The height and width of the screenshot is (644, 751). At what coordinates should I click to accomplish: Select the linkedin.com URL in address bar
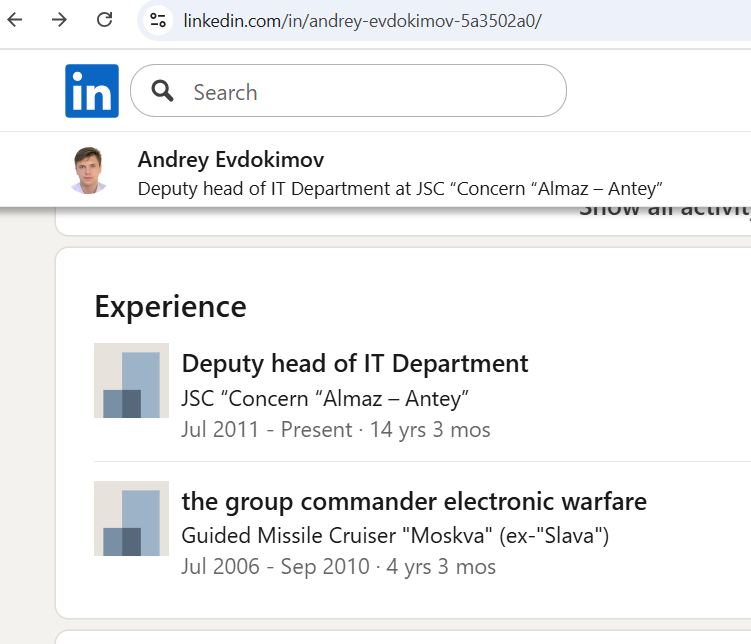(362, 20)
